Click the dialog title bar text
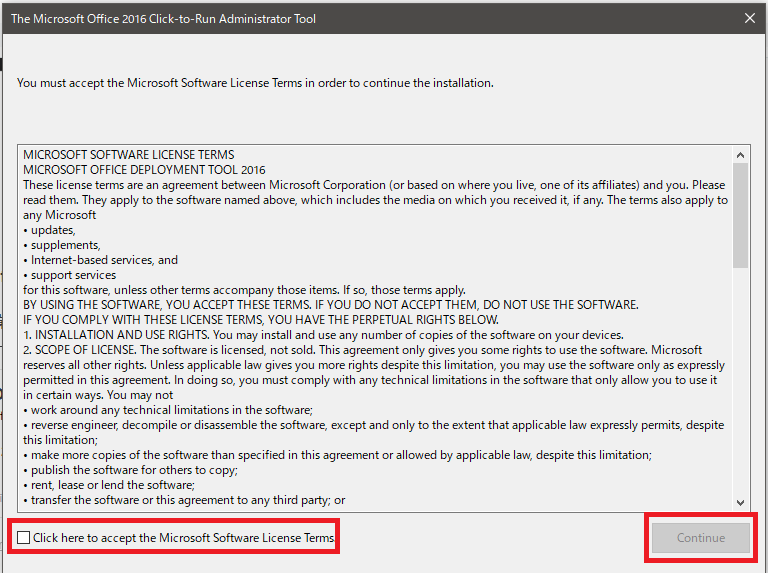The image size is (768, 573). pos(163,19)
